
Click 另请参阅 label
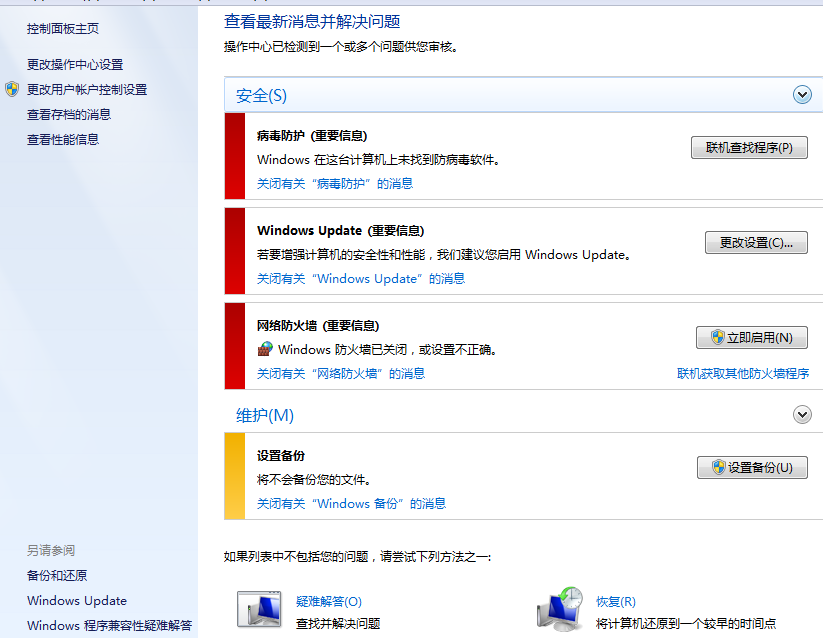tap(51, 550)
